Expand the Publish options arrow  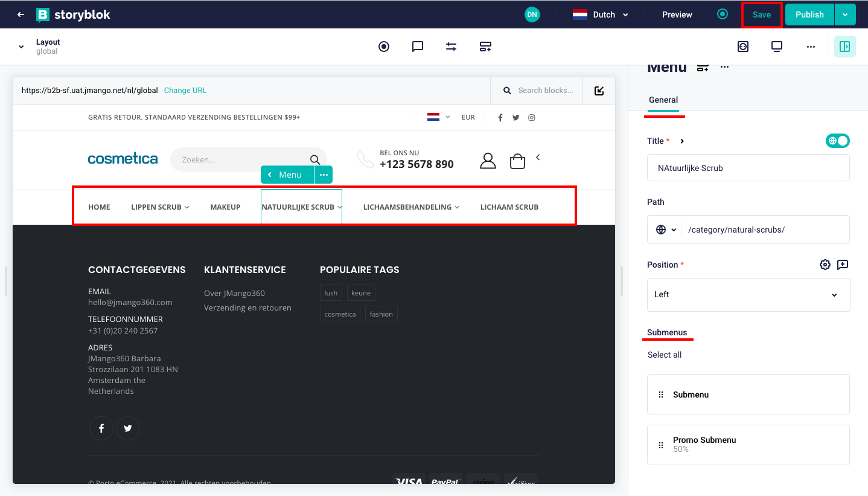pos(845,14)
